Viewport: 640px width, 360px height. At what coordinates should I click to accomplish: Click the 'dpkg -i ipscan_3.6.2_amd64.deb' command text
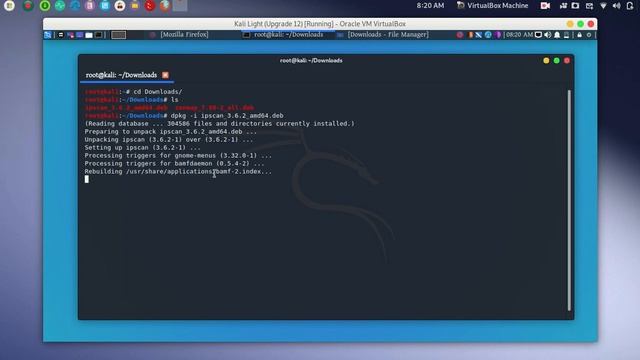coord(227,116)
